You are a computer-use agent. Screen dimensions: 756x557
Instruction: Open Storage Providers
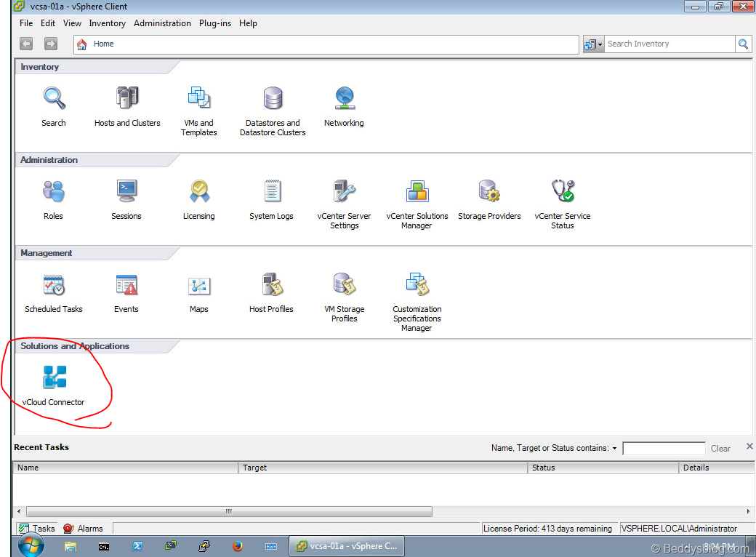click(x=489, y=191)
